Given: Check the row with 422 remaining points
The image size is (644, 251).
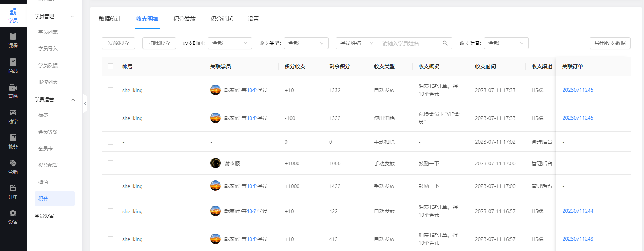Looking at the screenshot, I should coord(110,211).
